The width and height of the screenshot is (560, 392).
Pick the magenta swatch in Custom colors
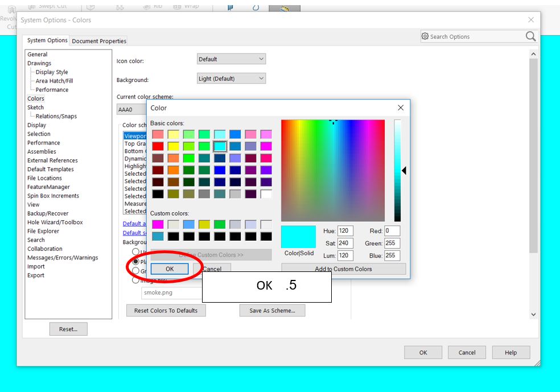pos(158,225)
